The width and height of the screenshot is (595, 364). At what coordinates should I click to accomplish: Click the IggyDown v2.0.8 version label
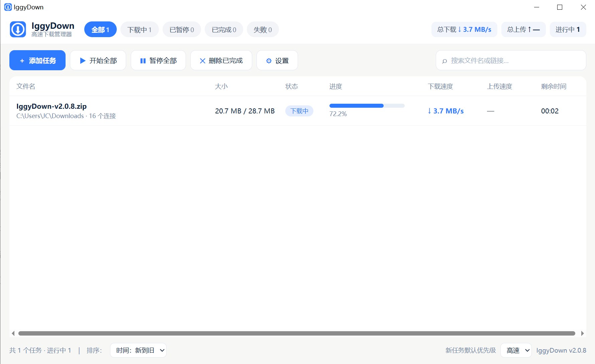point(561,350)
